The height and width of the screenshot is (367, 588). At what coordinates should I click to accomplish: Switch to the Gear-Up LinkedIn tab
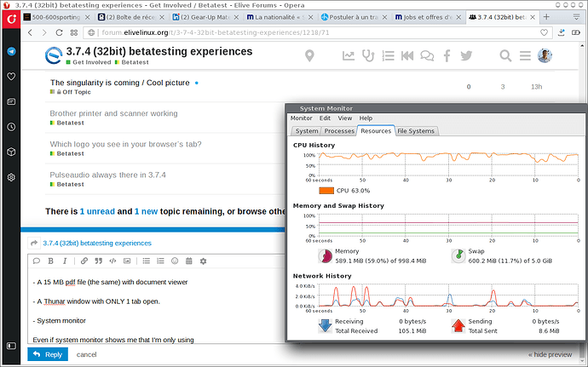pyautogui.click(x=205, y=17)
